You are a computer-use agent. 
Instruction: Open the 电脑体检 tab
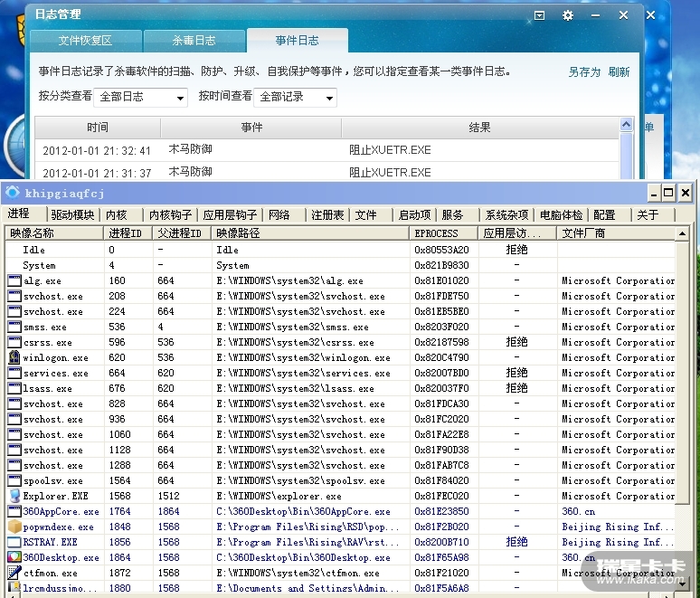(x=561, y=214)
